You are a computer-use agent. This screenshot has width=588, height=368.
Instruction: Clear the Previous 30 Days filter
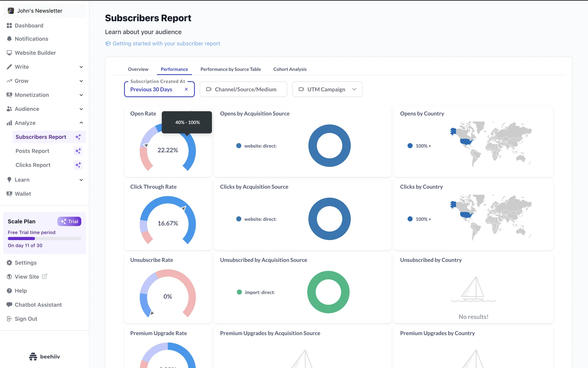(x=186, y=89)
